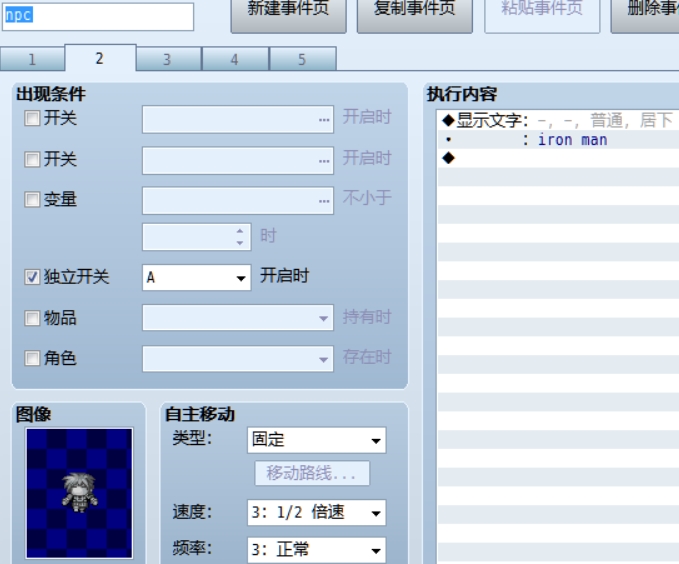Open the 物品 dropdown

tap(238, 318)
